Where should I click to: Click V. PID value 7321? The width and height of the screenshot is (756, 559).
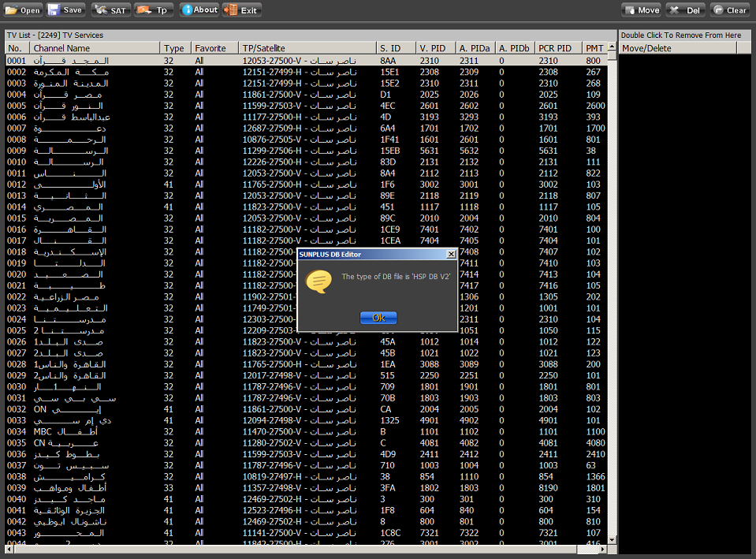(429, 533)
